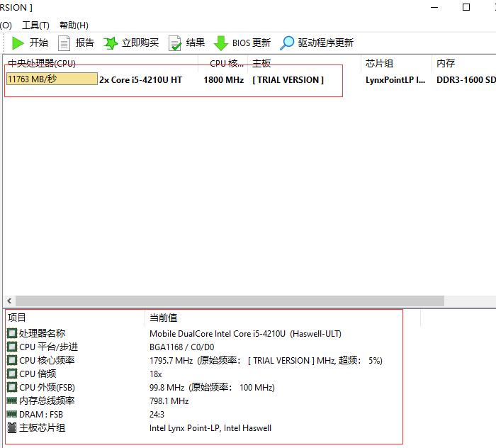Click the horizontal scrollbar left arrow
Screen dimensions: 496x448
tap(9, 301)
